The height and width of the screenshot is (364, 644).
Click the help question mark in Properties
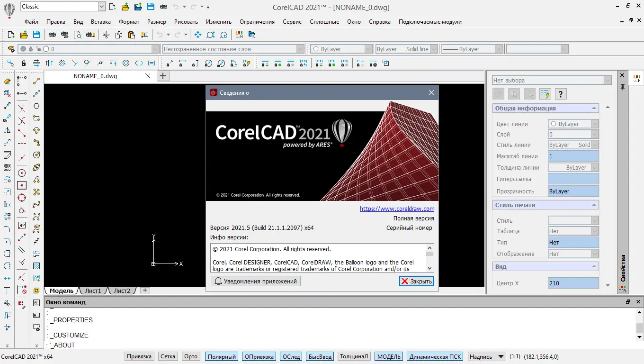click(561, 94)
